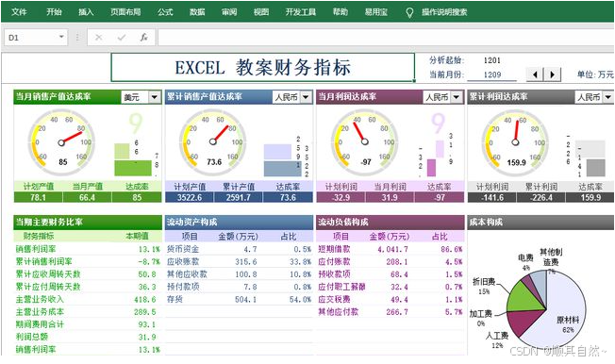Click the gauge showing -97
This screenshot has width=615, height=364.
pyautogui.click(x=364, y=142)
